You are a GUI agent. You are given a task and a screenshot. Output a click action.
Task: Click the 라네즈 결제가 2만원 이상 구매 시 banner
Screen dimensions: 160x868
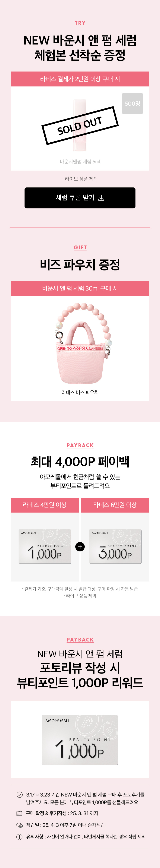coord(80,79)
